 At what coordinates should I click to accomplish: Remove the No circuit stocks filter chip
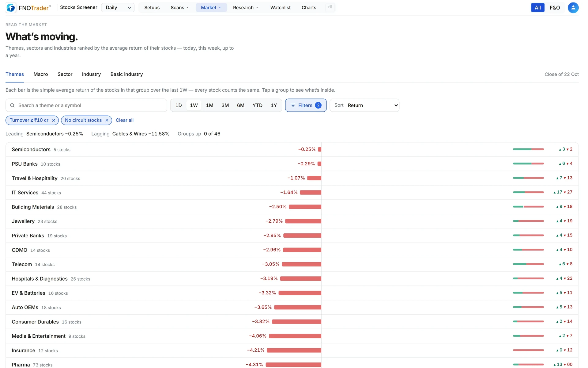pos(107,120)
